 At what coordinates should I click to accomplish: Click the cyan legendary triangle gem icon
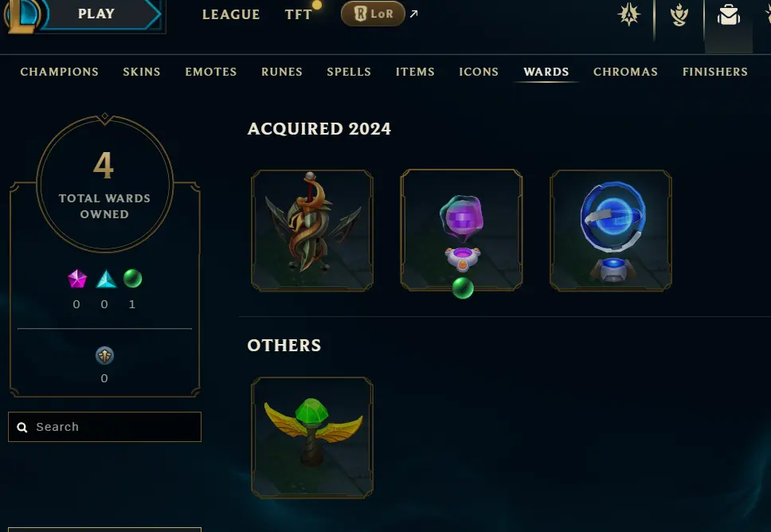point(106,279)
